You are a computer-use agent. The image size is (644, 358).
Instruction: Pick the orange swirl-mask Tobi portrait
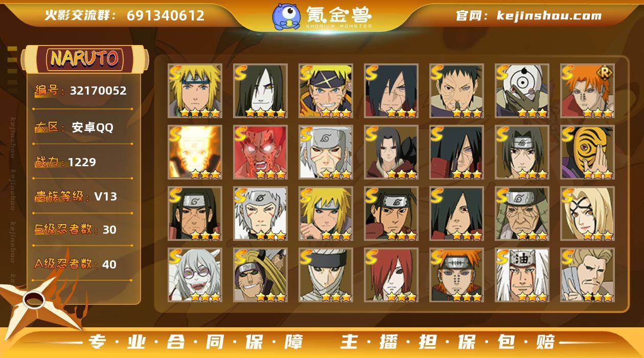[x=587, y=152]
